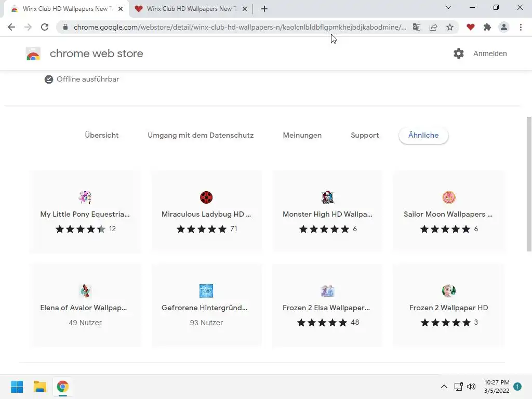Open the tab search dropdown arrow
532x399 pixels.
coord(448,7)
